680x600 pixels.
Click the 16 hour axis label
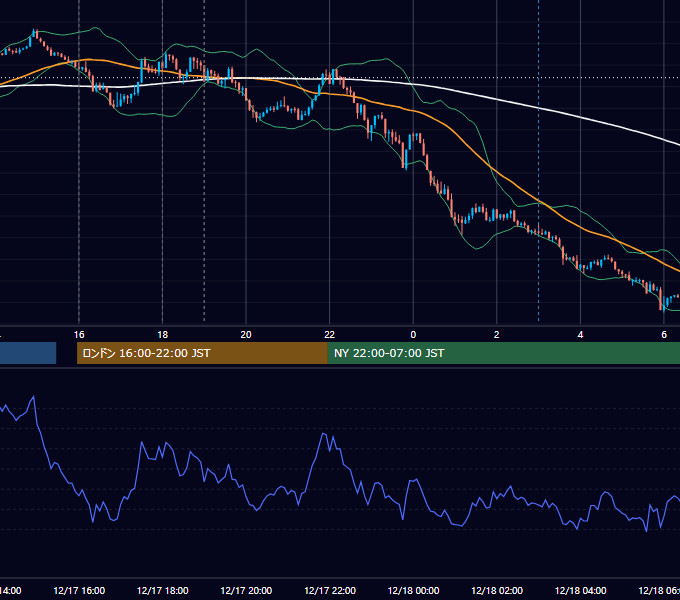[79, 335]
